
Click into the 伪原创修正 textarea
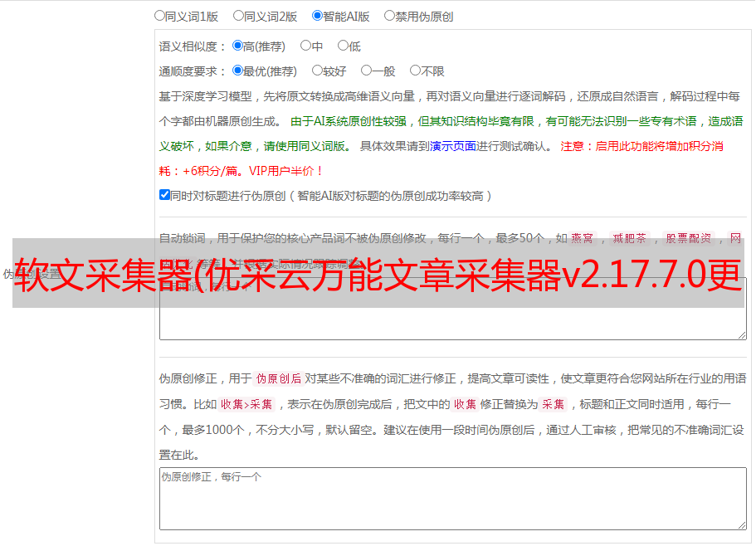tap(453, 499)
